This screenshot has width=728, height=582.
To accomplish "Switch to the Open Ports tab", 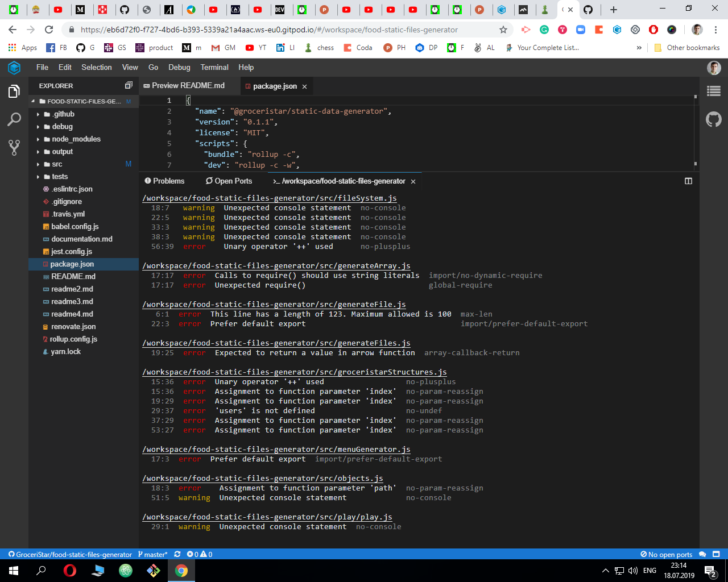I will point(229,181).
